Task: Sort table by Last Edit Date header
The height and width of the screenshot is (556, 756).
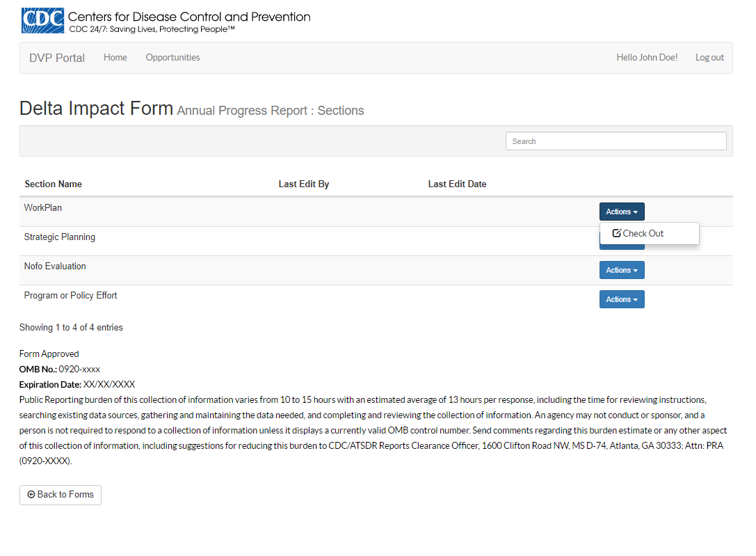Action: 457,184
